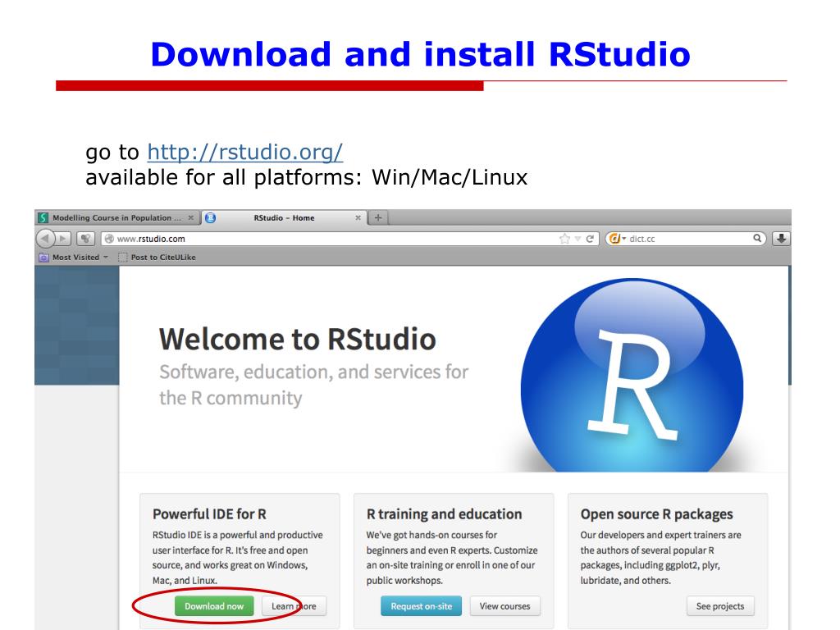Bookmark page with the star icon
The image size is (840, 630).
pos(564,239)
